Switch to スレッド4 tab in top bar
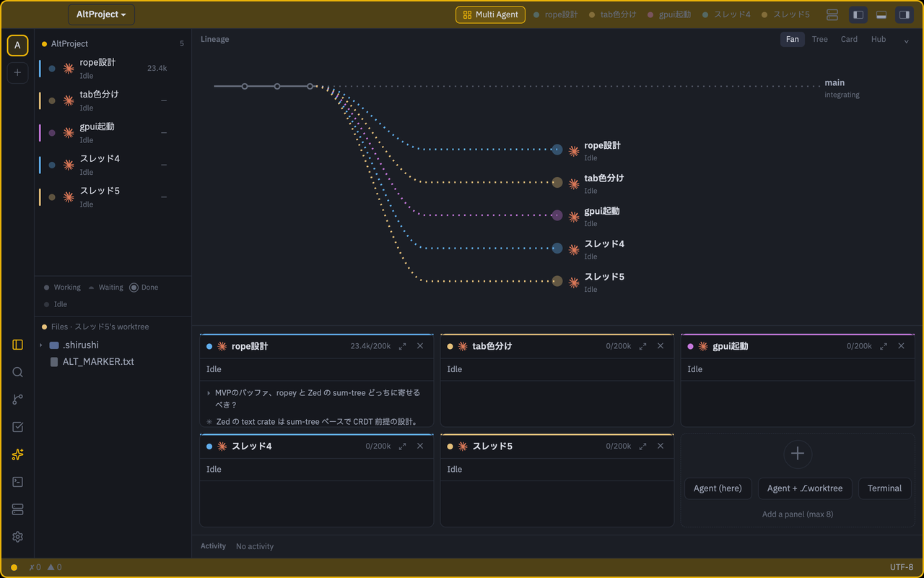This screenshot has height=578, width=924. pyautogui.click(x=726, y=14)
